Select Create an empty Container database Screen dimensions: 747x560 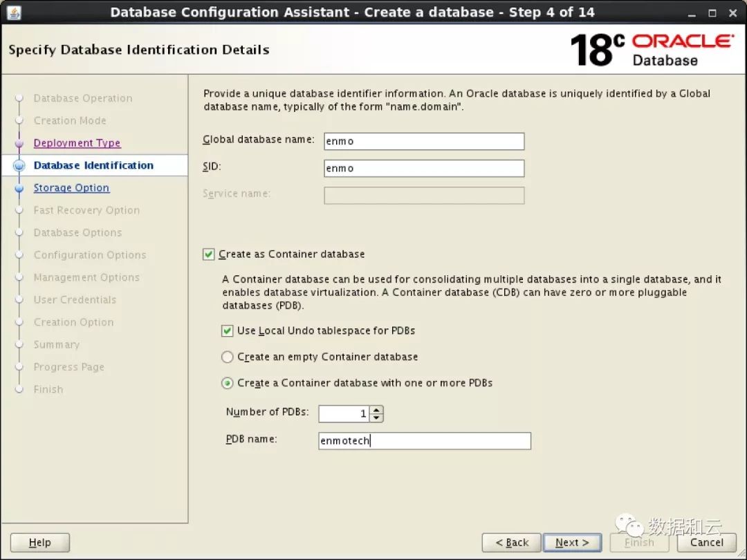point(227,357)
